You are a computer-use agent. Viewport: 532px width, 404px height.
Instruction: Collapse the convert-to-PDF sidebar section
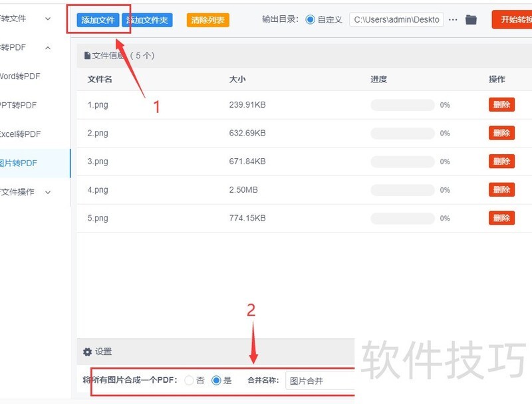48,48
